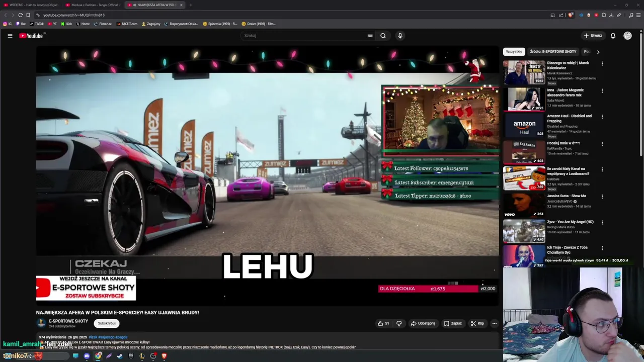Start voice search with the microphone
This screenshot has width=644, height=362.
point(400,36)
